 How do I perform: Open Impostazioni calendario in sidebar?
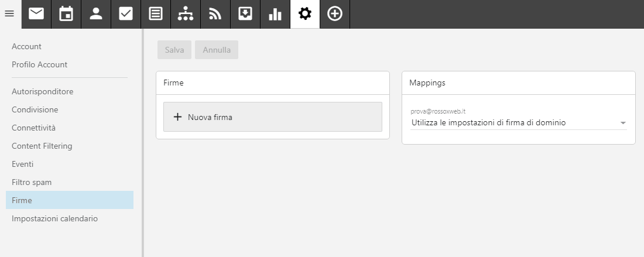click(54, 218)
